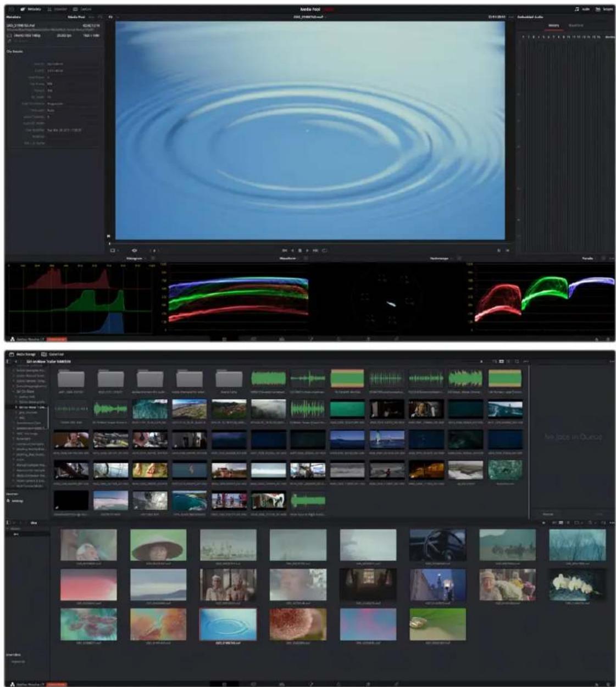616x687 pixels.
Task: Jump to first frame in viewer transport
Action: [x=285, y=250]
